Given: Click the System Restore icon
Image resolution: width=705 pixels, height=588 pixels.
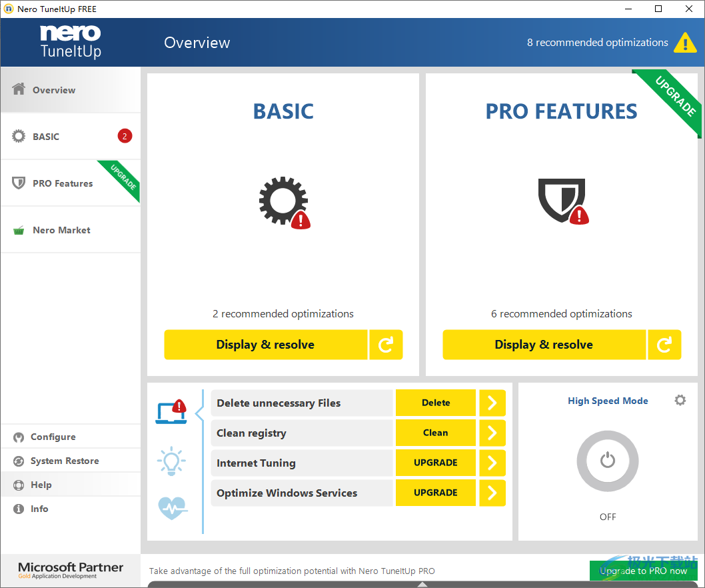Looking at the screenshot, I should (x=19, y=461).
